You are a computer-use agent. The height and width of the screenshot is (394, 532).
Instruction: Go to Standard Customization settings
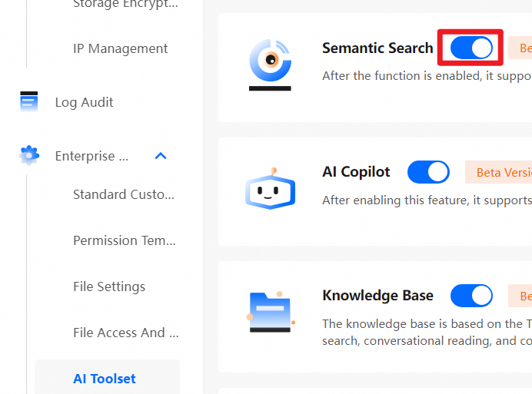coord(124,194)
